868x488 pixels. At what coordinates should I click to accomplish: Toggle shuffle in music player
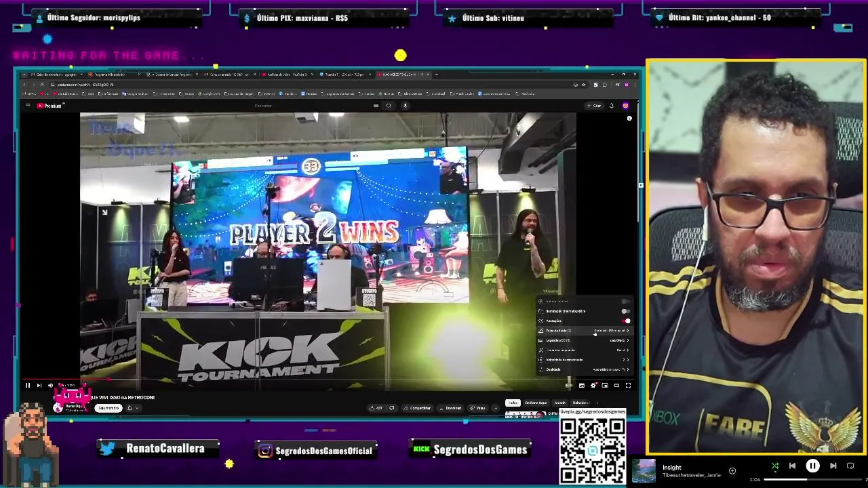tap(775, 466)
